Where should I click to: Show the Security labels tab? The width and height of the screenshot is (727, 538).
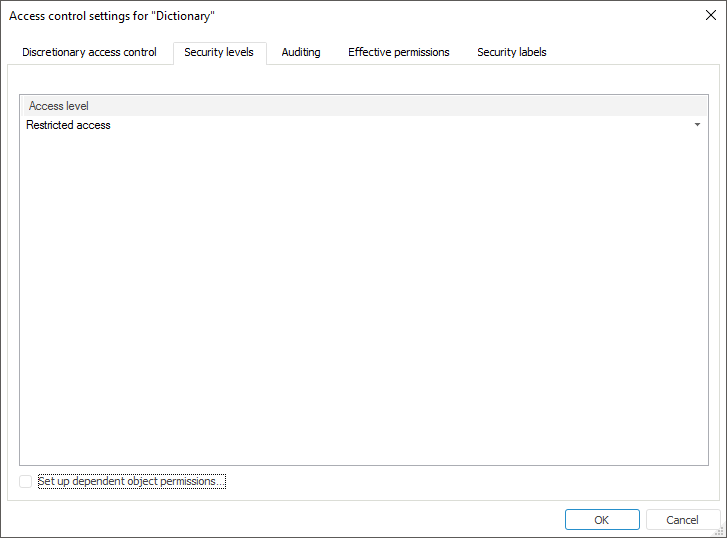point(511,52)
